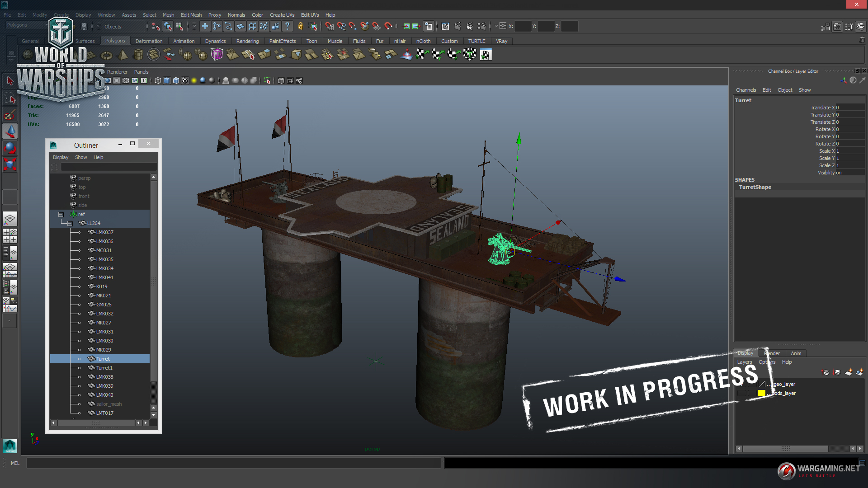Create a polygon cylinder from the shelf
The width and height of the screenshot is (868, 488).
(x=138, y=55)
